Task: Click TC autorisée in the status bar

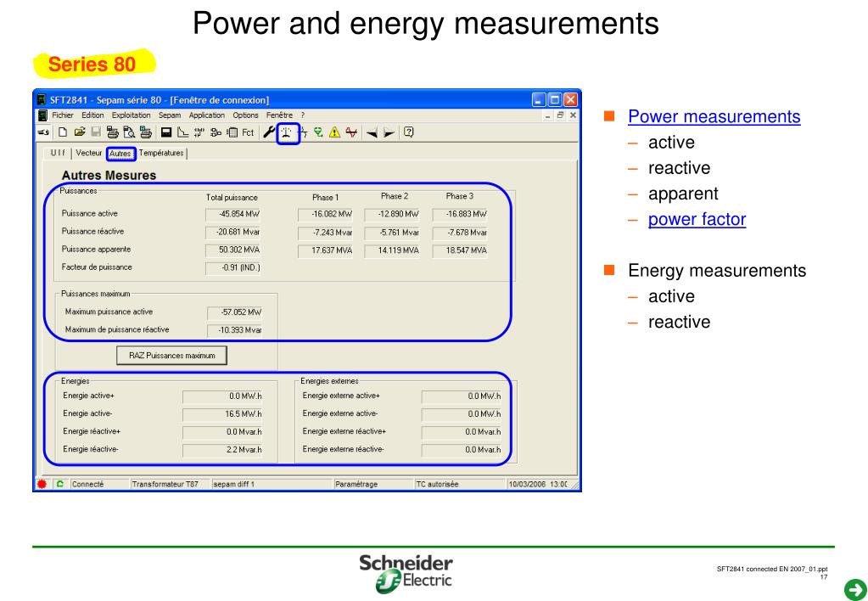Action: (437, 484)
